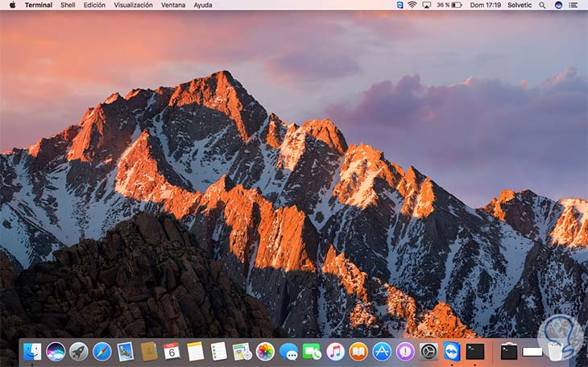Viewport: 588px width, 367px height.
Task: Click the Terminal icon in dock
Action: (x=475, y=351)
